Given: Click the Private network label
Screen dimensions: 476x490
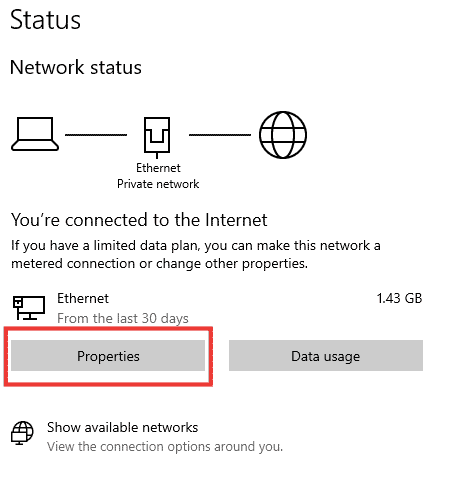Looking at the screenshot, I should tap(158, 184).
